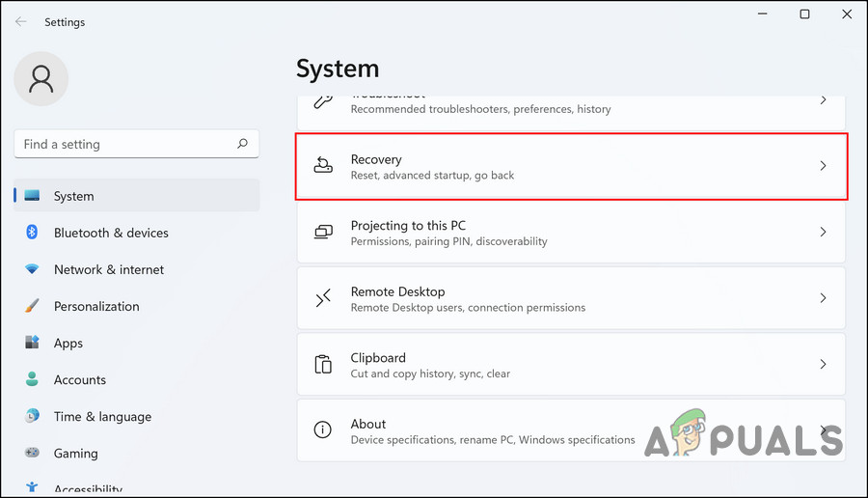The height and width of the screenshot is (498, 868).
Task: Go to Gaming settings
Action: (75, 453)
